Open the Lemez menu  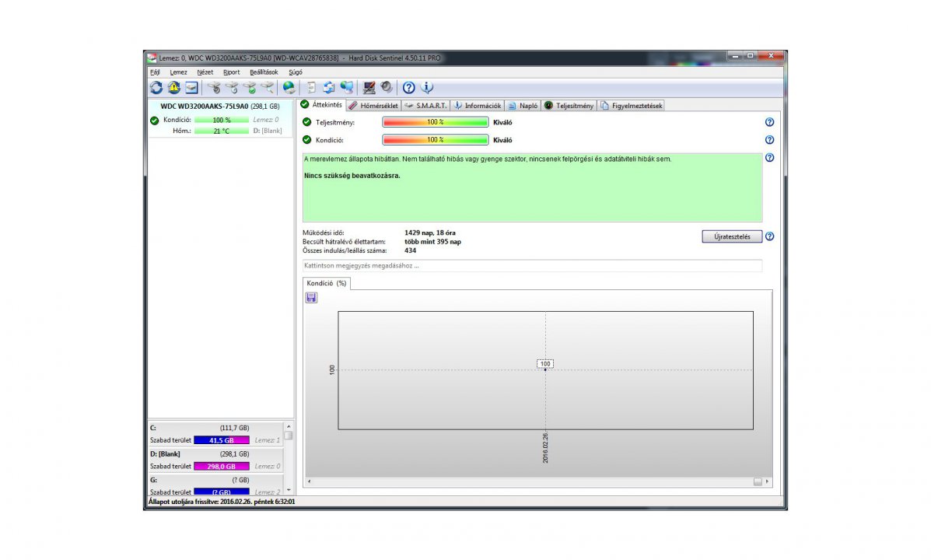178,72
